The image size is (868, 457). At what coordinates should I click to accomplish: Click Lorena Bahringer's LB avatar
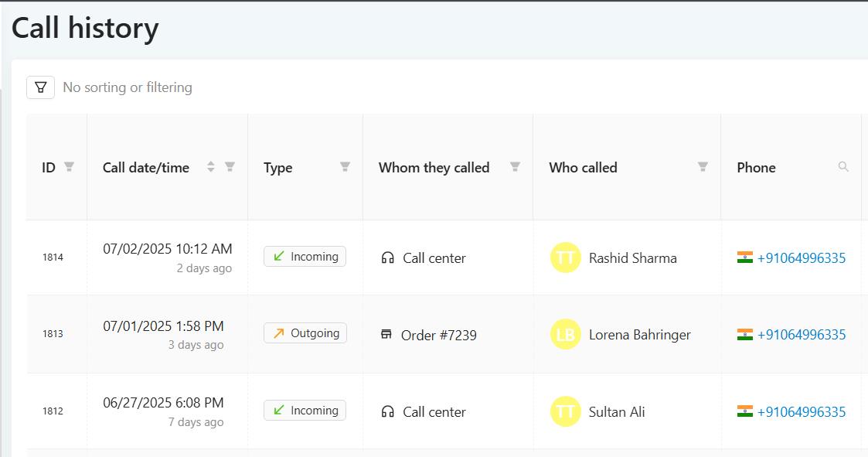click(x=565, y=334)
